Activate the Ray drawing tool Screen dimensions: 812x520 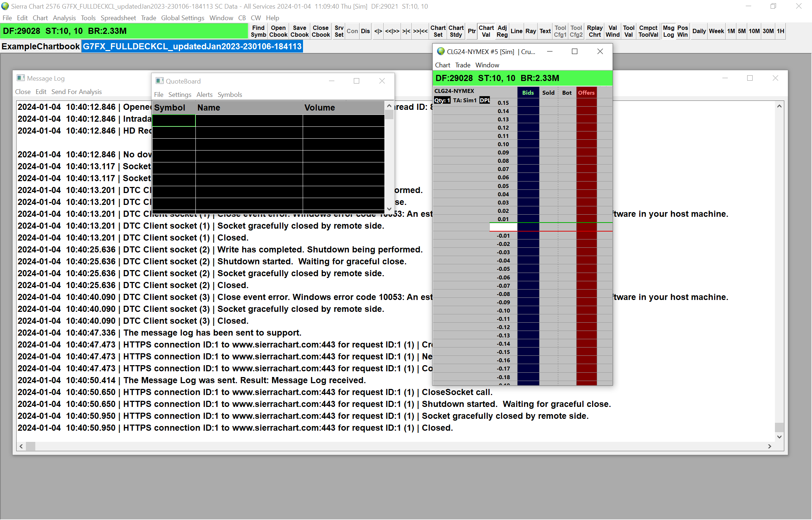[x=531, y=31]
